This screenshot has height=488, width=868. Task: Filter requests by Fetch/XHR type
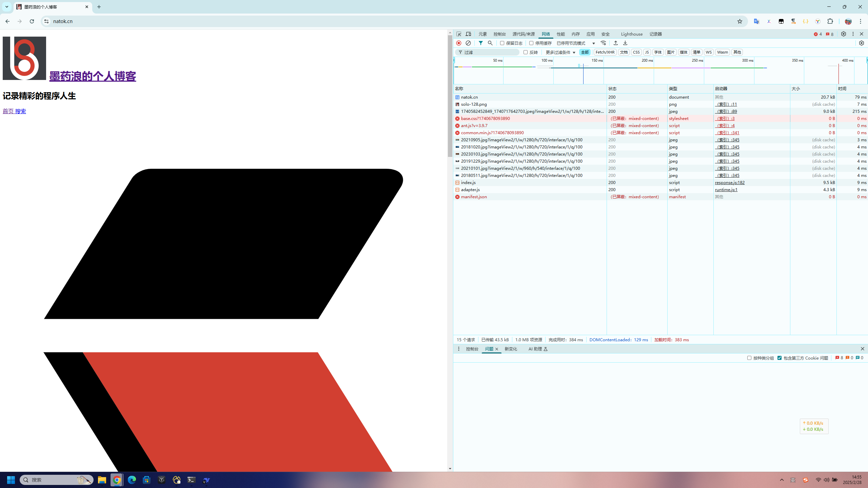click(605, 52)
